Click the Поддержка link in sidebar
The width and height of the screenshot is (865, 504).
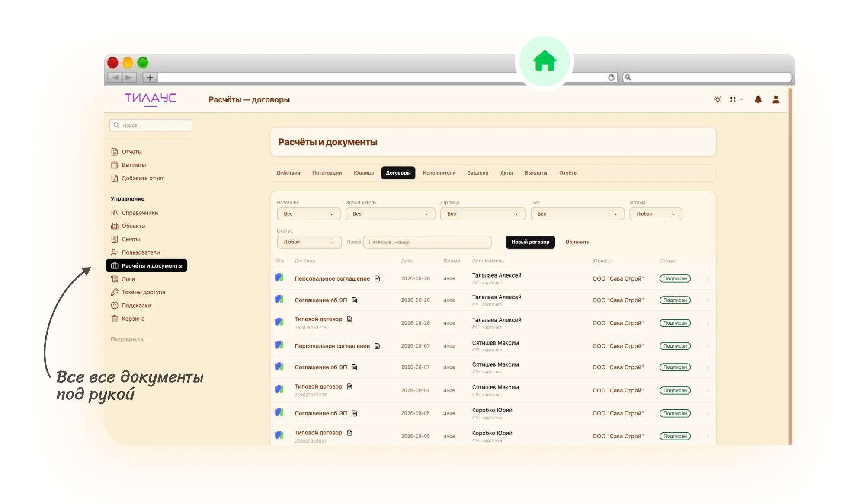pos(127,339)
